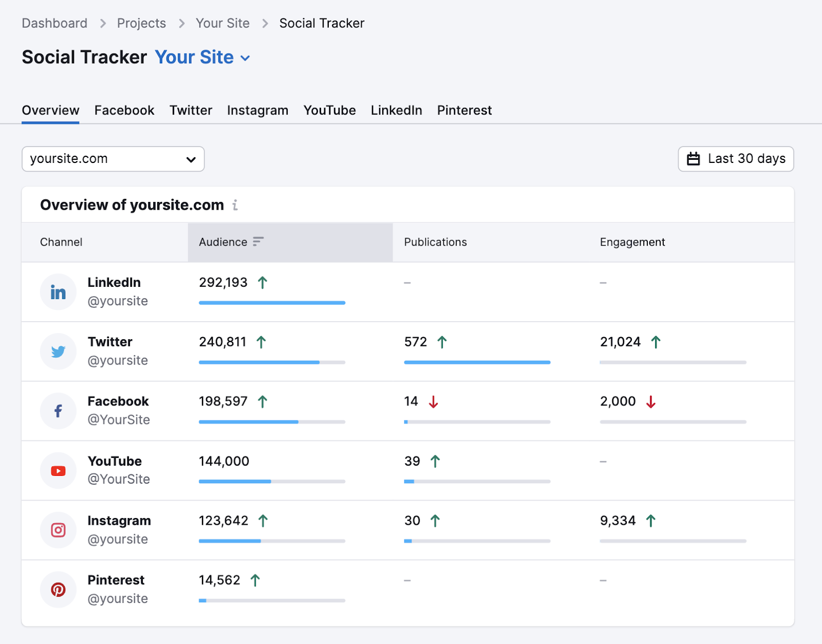Switch to the Twitter tab

[191, 110]
